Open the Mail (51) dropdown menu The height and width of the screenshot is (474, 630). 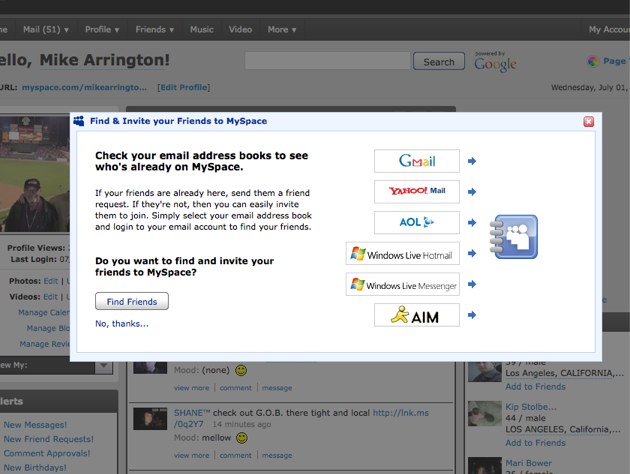click(46, 29)
